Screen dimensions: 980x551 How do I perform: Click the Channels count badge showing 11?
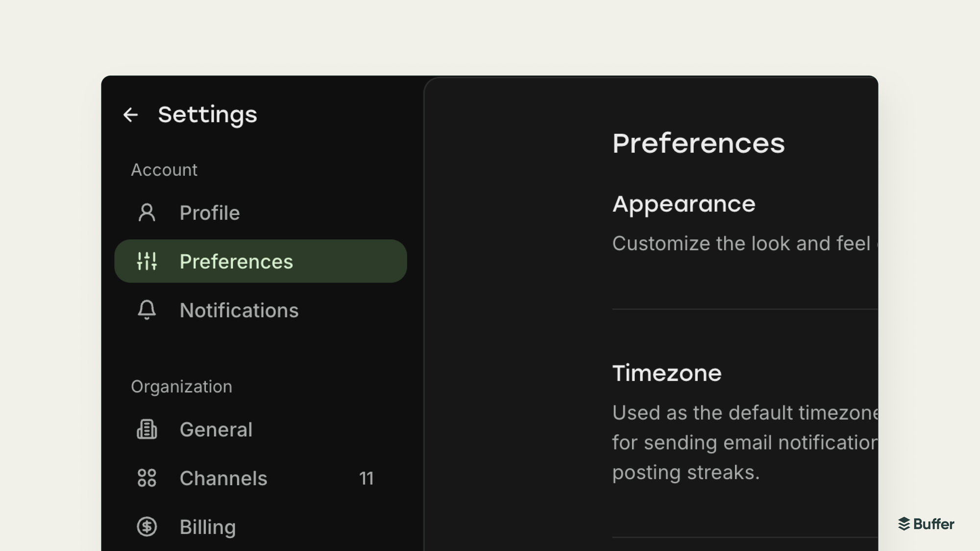pos(367,479)
